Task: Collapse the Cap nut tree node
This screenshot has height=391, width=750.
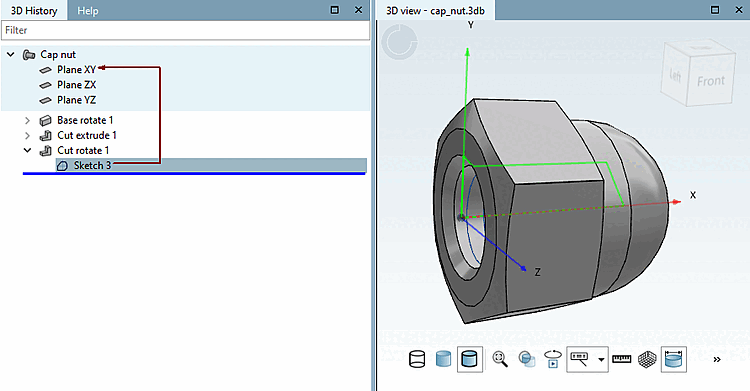Action: tap(11, 55)
